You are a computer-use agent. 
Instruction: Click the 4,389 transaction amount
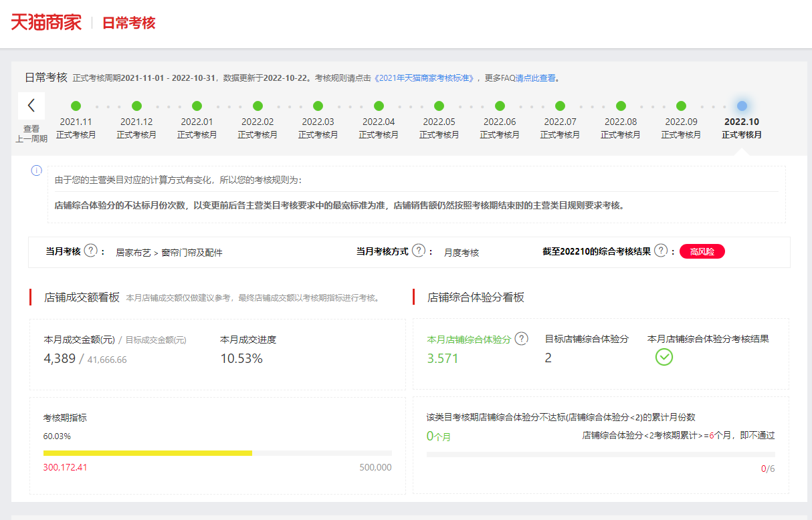60,358
